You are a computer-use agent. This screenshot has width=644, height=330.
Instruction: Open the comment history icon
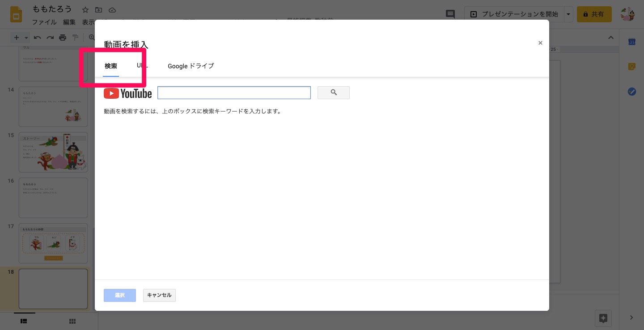pyautogui.click(x=450, y=14)
